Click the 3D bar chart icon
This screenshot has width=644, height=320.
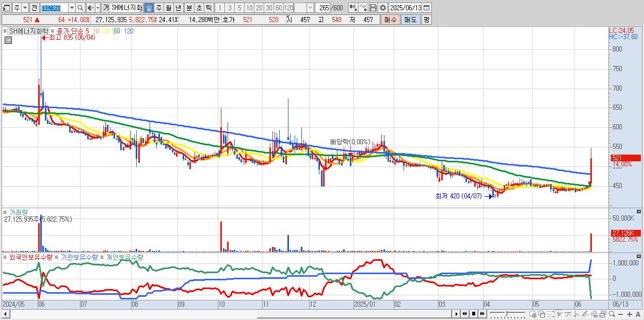593,314
